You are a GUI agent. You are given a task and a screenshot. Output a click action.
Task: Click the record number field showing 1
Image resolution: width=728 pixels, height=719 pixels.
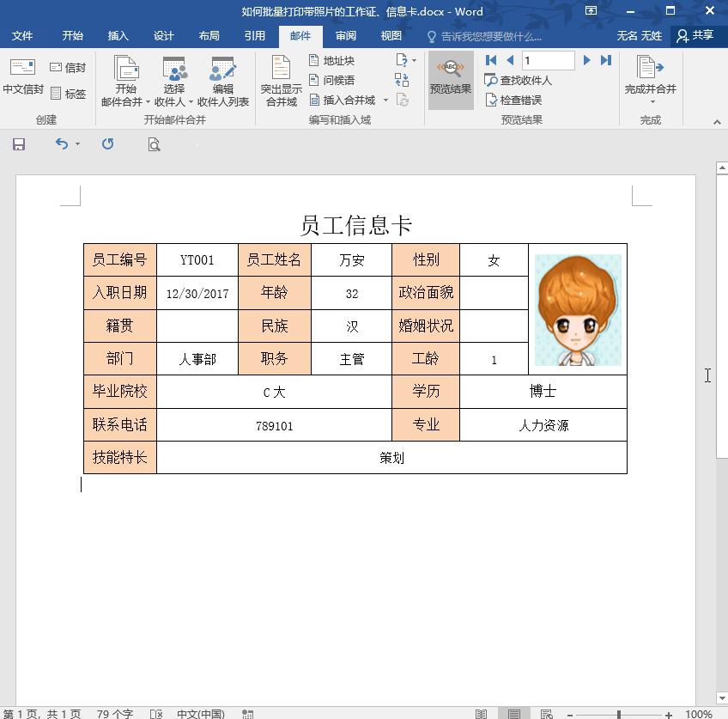pos(548,60)
